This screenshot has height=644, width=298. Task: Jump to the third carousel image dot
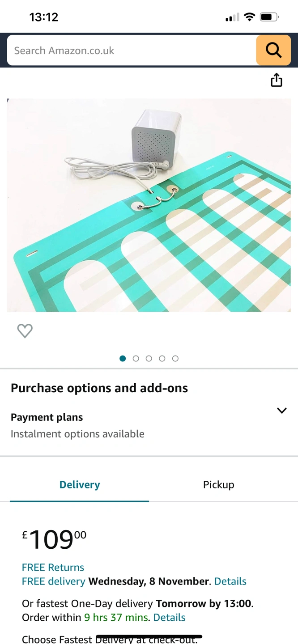pyautogui.click(x=149, y=358)
